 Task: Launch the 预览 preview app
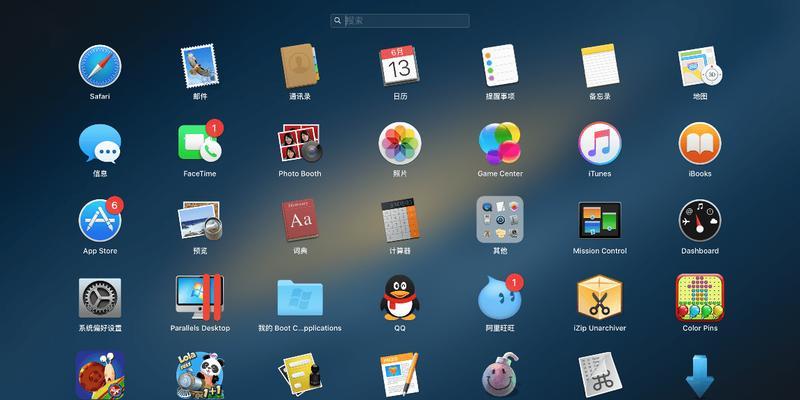200,220
